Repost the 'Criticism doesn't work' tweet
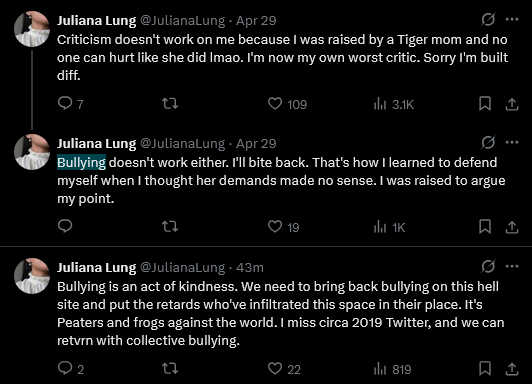Viewport: 532px width, 384px height. (x=170, y=103)
